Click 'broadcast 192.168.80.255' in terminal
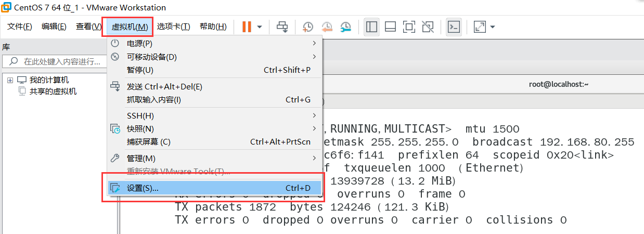Image resolution: width=644 pixels, height=234 pixels. pos(553,142)
